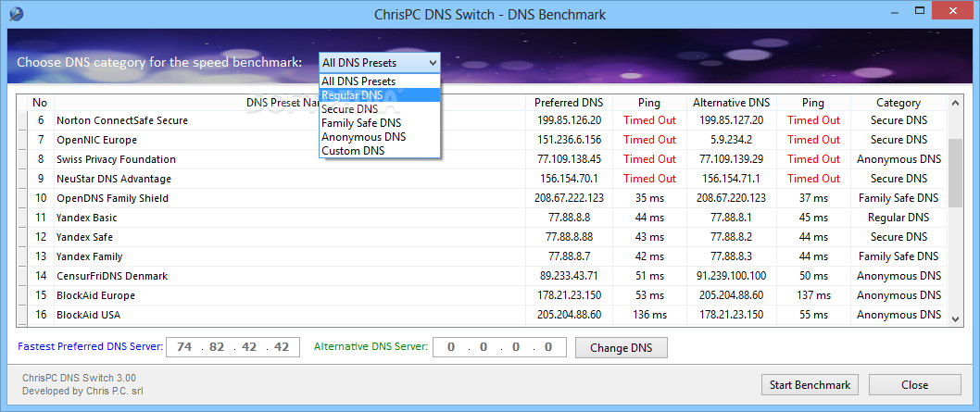Click the 137 ms ping value
Viewport: 980px width, 412px height.
click(813, 295)
